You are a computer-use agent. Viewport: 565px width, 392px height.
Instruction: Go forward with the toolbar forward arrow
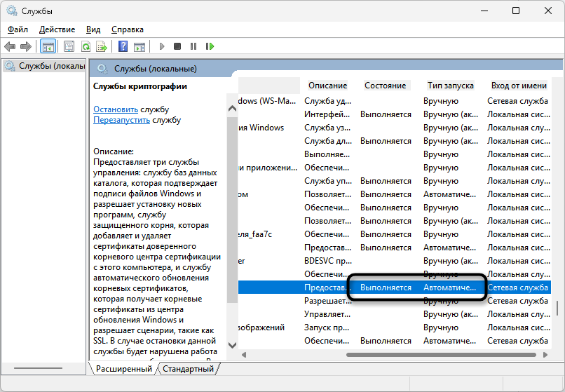(26, 46)
